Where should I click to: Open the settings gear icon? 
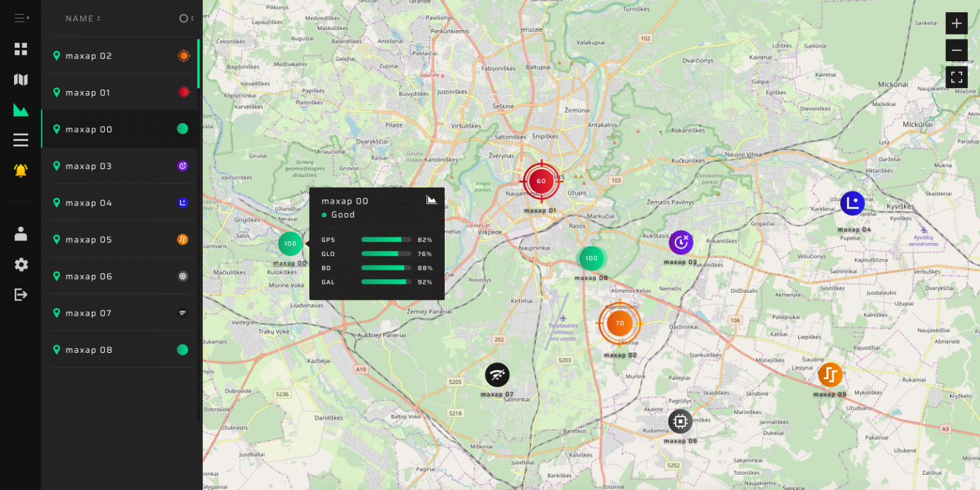click(x=21, y=265)
